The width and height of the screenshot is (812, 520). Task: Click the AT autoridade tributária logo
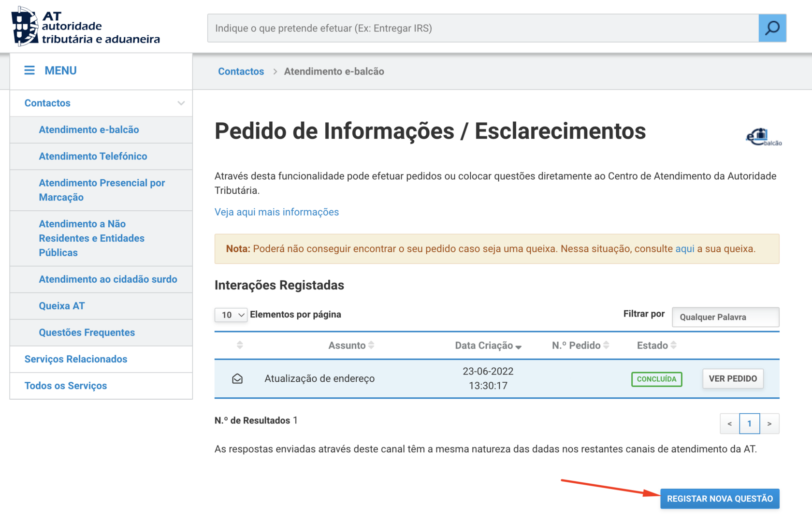(x=86, y=27)
